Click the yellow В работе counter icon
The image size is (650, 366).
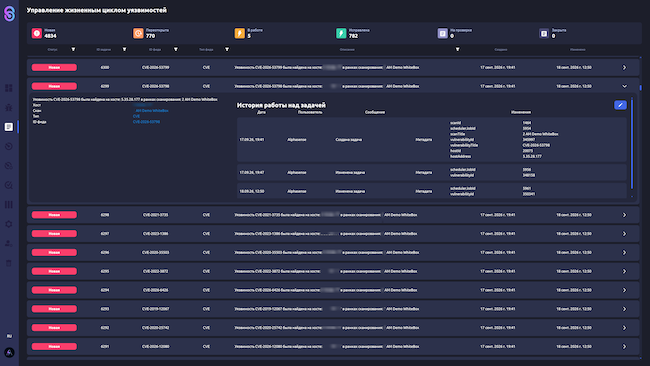point(240,33)
